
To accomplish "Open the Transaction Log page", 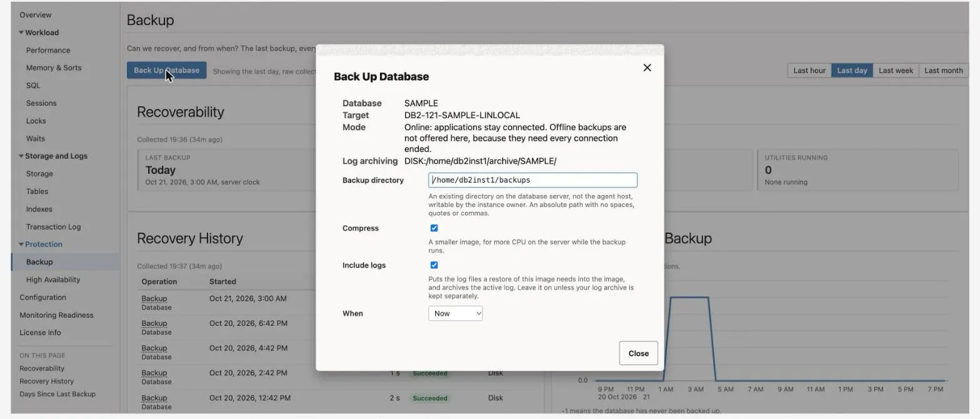I will tap(53, 227).
